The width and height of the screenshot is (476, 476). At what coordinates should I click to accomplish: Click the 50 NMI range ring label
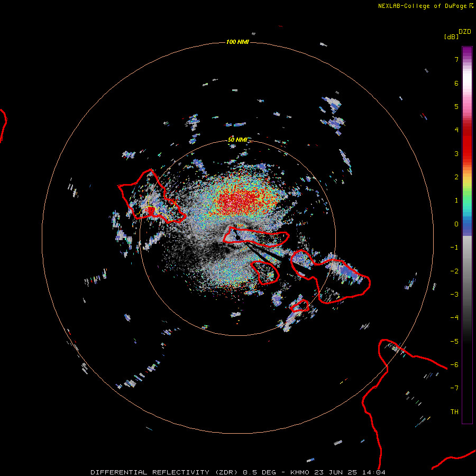[x=237, y=140]
